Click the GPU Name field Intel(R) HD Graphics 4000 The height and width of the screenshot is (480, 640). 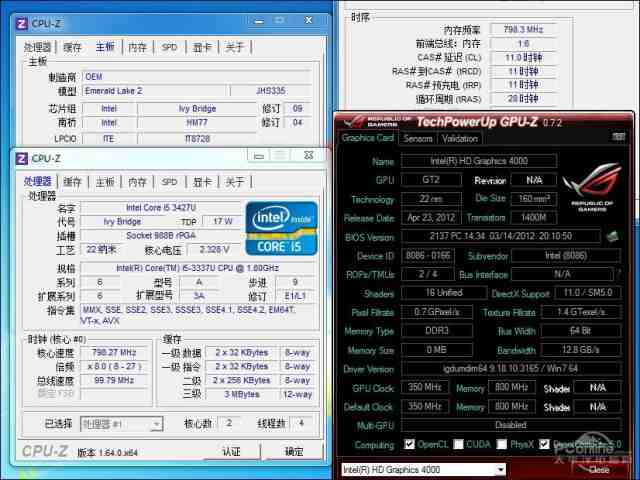coord(479,161)
